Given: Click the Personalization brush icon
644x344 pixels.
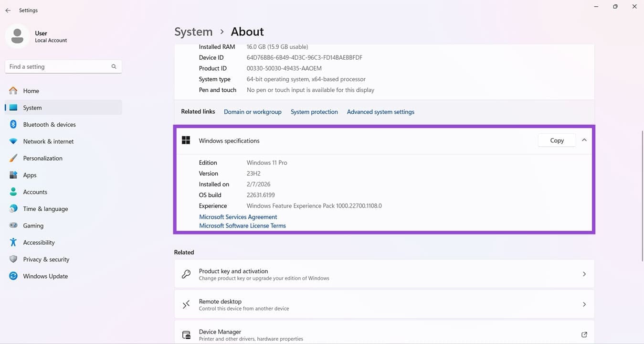Looking at the screenshot, I should [14, 158].
